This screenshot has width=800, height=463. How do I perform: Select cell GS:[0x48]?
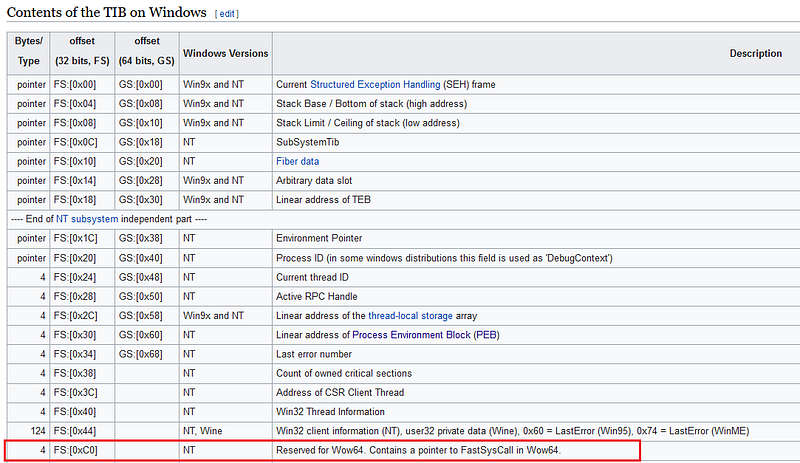click(147, 278)
